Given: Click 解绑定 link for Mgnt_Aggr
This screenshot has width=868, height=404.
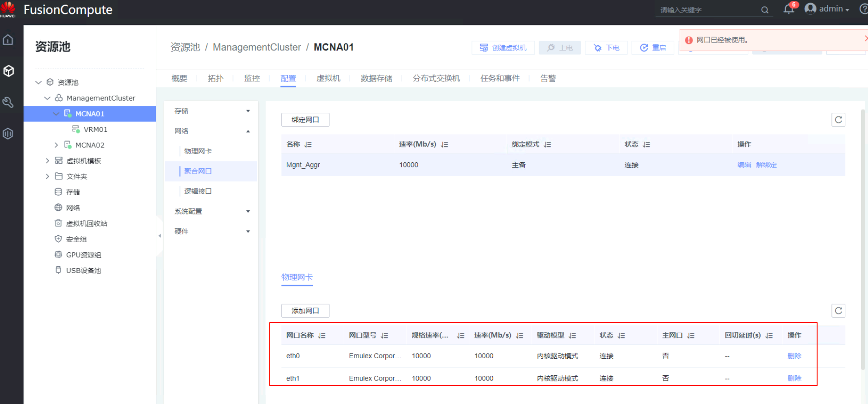Looking at the screenshot, I should [766, 165].
